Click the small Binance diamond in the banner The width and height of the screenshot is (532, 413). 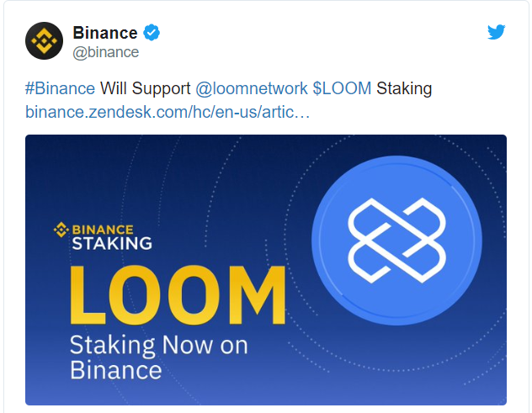coord(60,229)
